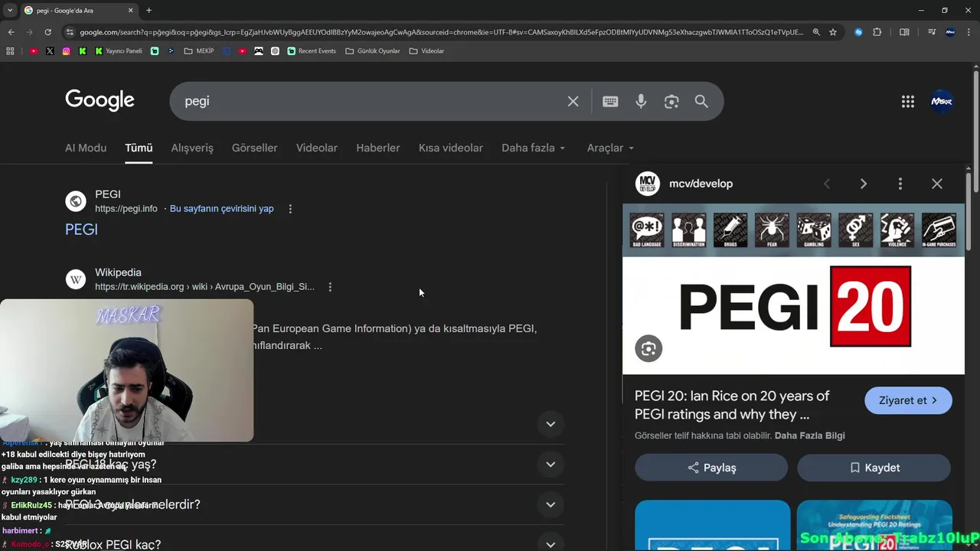The width and height of the screenshot is (980, 551).
Task: Open the Safeguarding Factsheet related thumbnail
Action: (874, 525)
